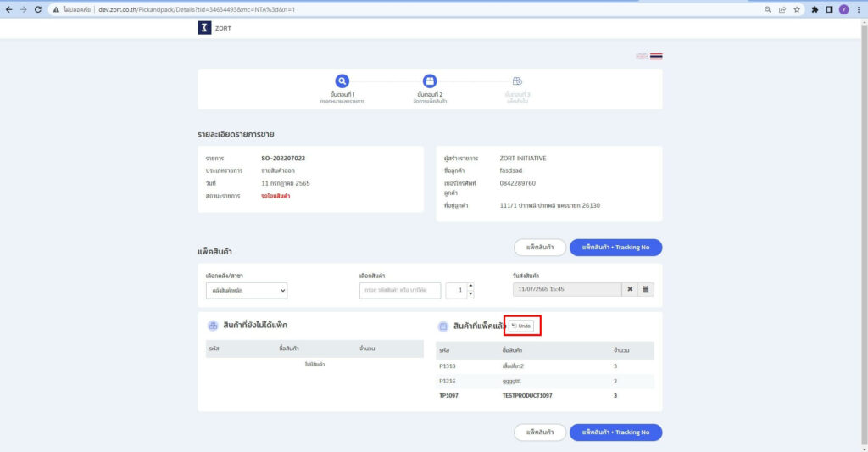Open the Chrome three-dot menu
The height and width of the screenshot is (452, 868).
858,9
